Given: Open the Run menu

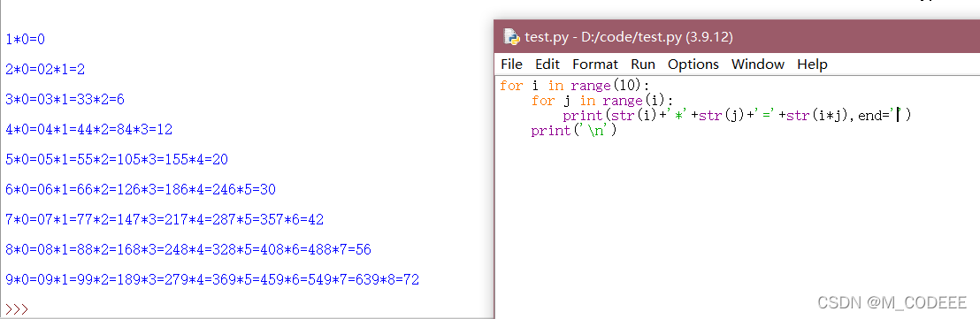Looking at the screenshot, I should tap(642, 65).
